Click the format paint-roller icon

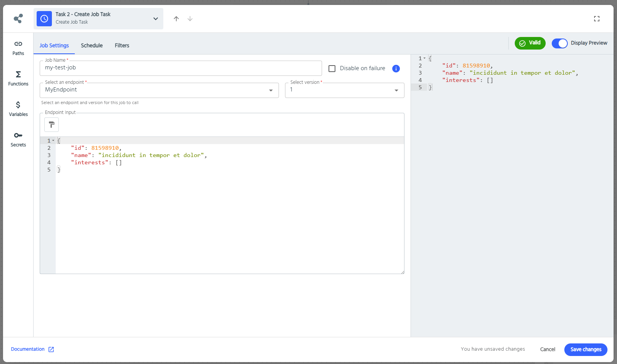click(52, 125)
